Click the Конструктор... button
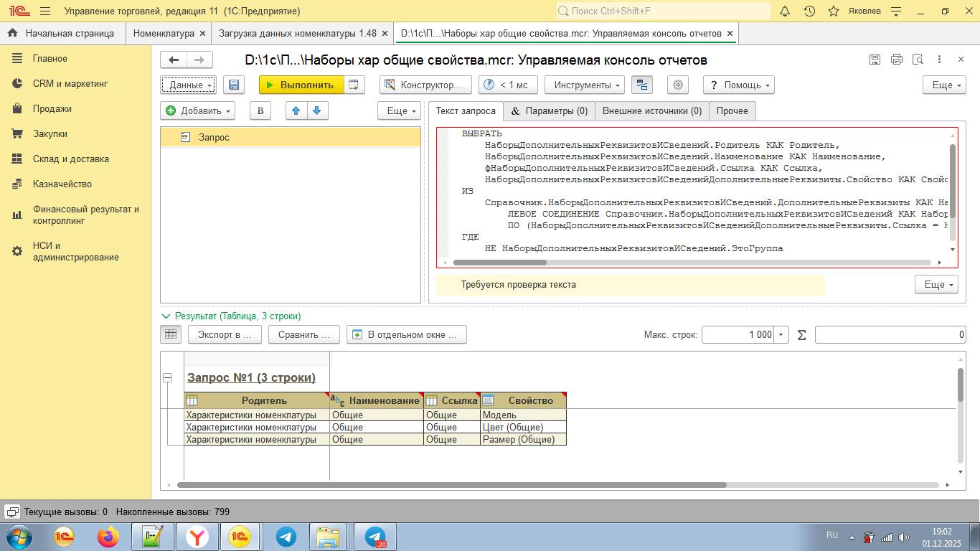The image size is (980, 551). (425, 85)
